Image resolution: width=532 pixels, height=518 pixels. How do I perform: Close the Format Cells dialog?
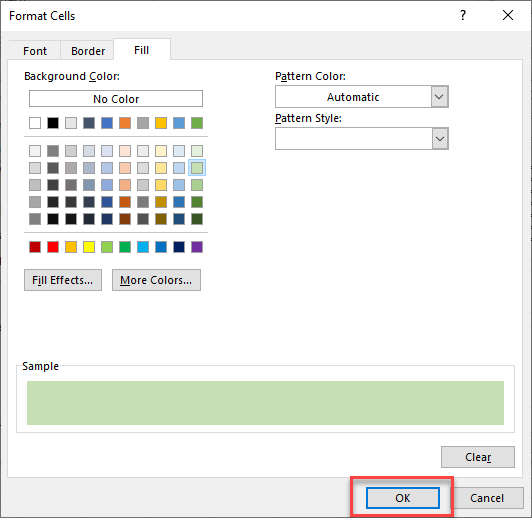[508, 15]
